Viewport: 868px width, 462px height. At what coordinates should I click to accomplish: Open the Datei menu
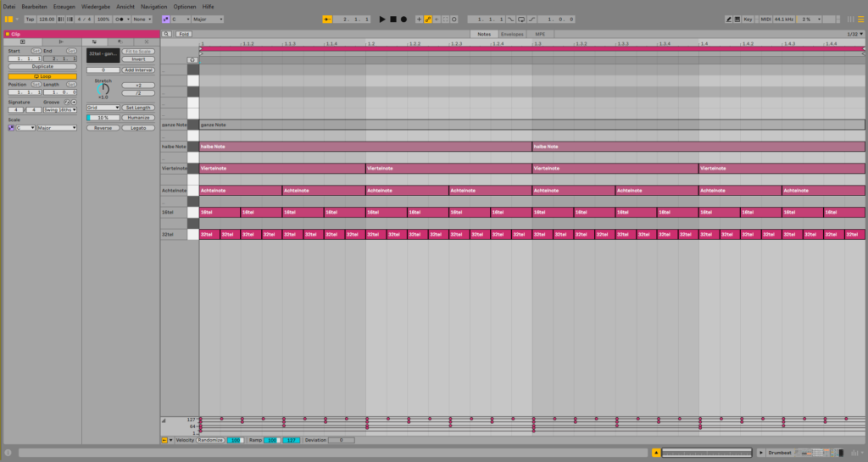9,7
